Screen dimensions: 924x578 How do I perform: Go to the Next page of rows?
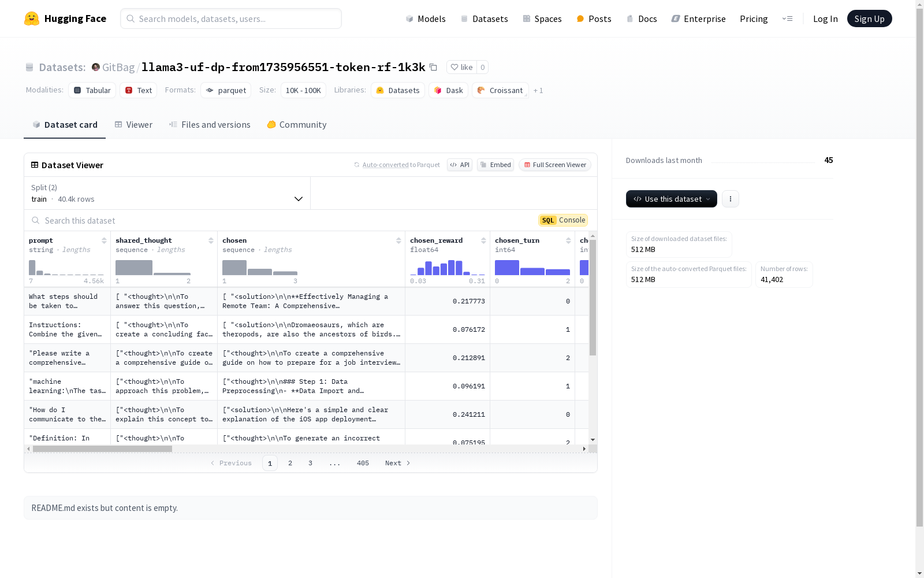click(398, 463)
